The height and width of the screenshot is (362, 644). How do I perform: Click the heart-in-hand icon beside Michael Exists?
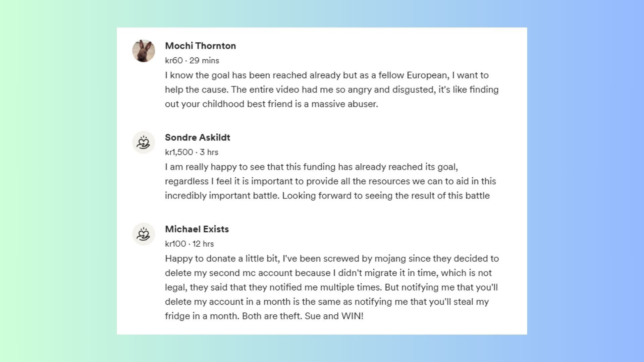point(144,234)
